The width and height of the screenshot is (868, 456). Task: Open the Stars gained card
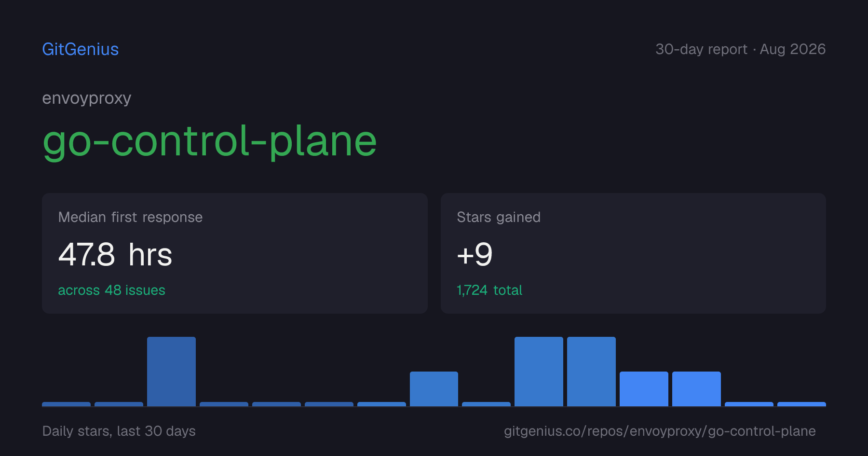tap(633, 253)
